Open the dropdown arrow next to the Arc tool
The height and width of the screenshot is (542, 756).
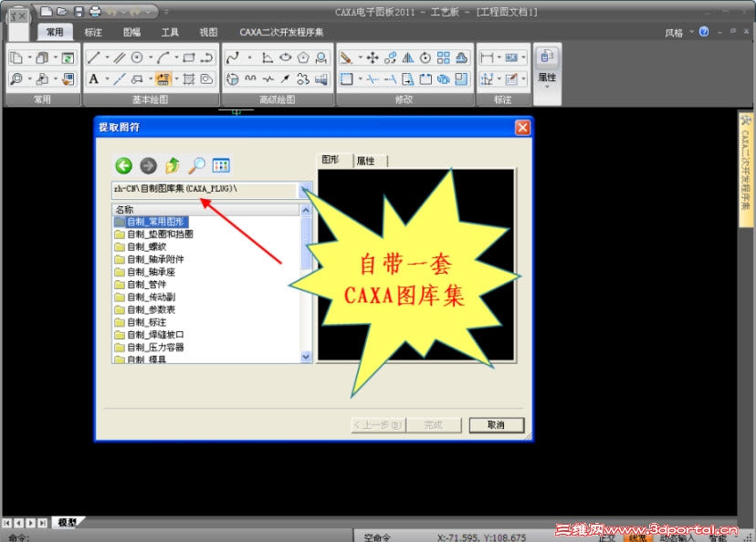pyautogui.click(x=176, y=57)
